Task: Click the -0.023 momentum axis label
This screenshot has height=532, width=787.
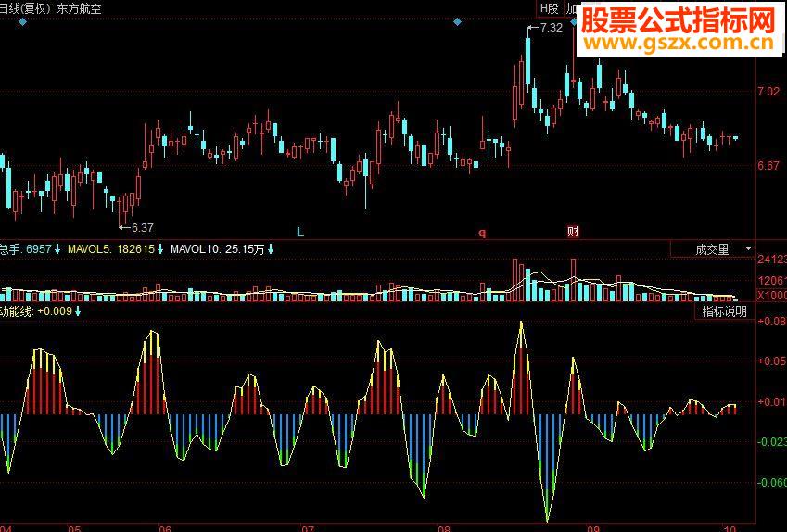Action: (772, 442)
